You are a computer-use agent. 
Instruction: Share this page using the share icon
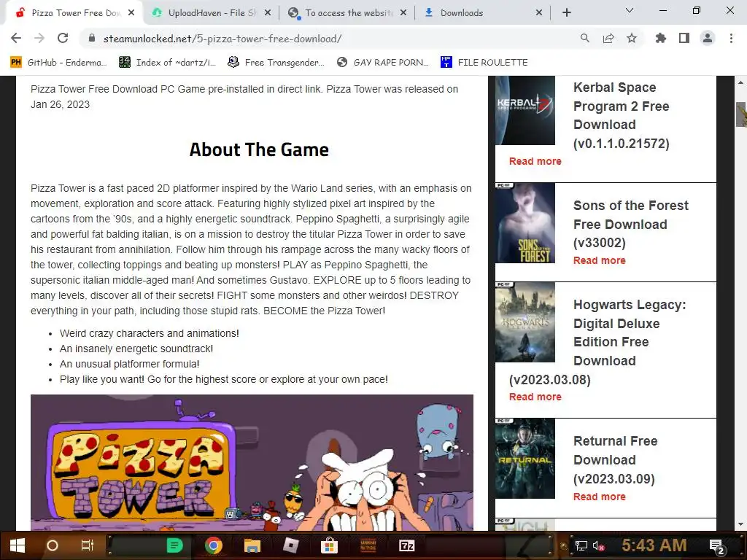click(x=608, y=38)
